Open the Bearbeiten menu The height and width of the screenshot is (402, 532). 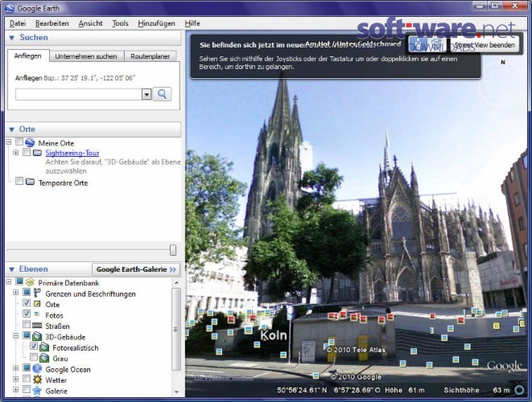click(x=52, y=23)
